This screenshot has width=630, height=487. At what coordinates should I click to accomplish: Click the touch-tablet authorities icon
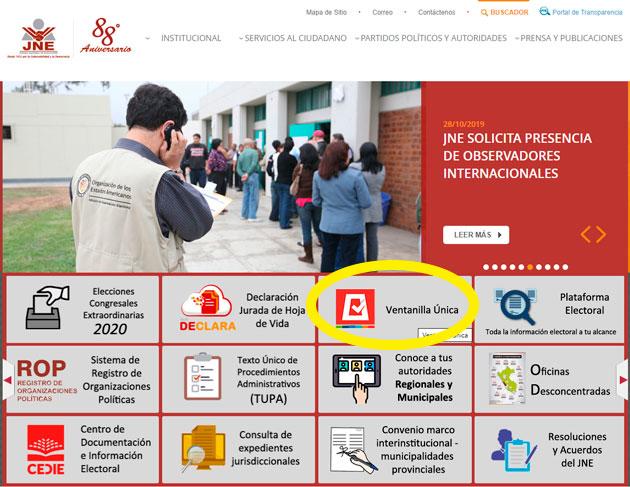pos(357,379)
